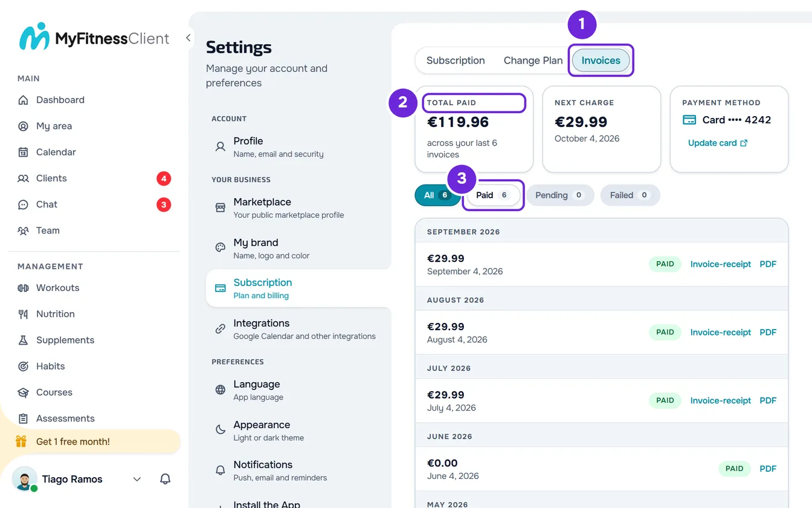This screenshot has width=812, height=508.
Task: Open September 4 Invoice-receipt link
Action: click(x=721, y=264)
